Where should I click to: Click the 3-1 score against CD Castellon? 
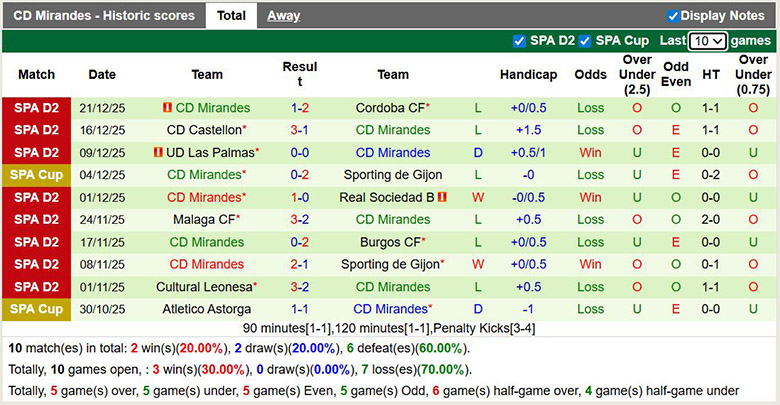(x=300, y=130)
